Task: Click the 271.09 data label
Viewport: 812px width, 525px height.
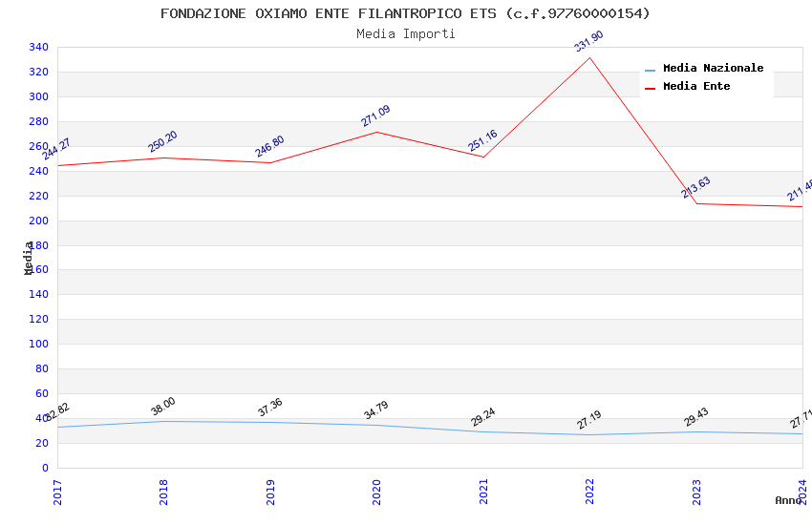Action: point(375,115)
